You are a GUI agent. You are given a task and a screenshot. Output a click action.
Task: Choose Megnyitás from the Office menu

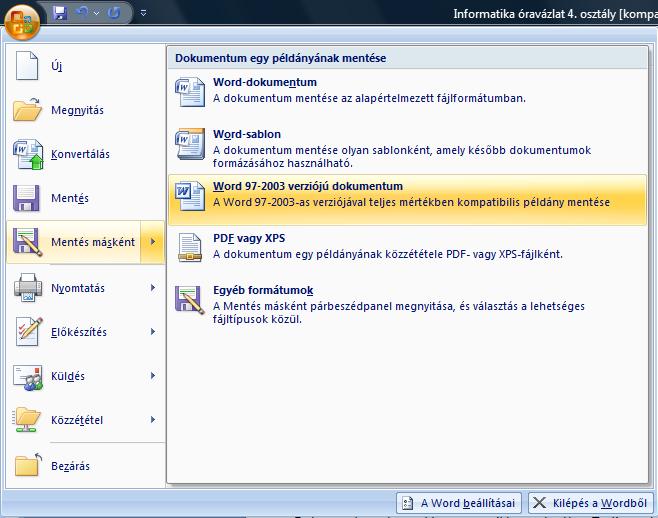pyautogui.click(x=86, y=110)
